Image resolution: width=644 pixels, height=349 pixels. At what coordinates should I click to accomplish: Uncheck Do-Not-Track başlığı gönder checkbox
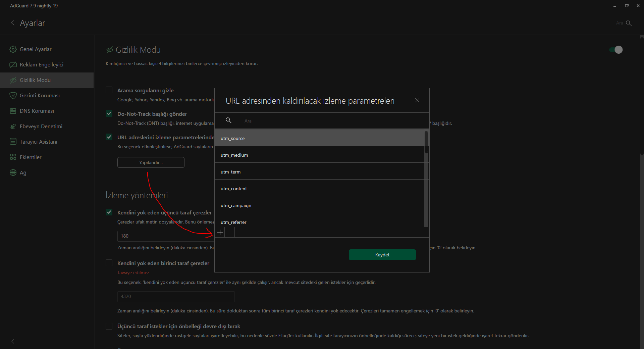[x=109, y=113]
